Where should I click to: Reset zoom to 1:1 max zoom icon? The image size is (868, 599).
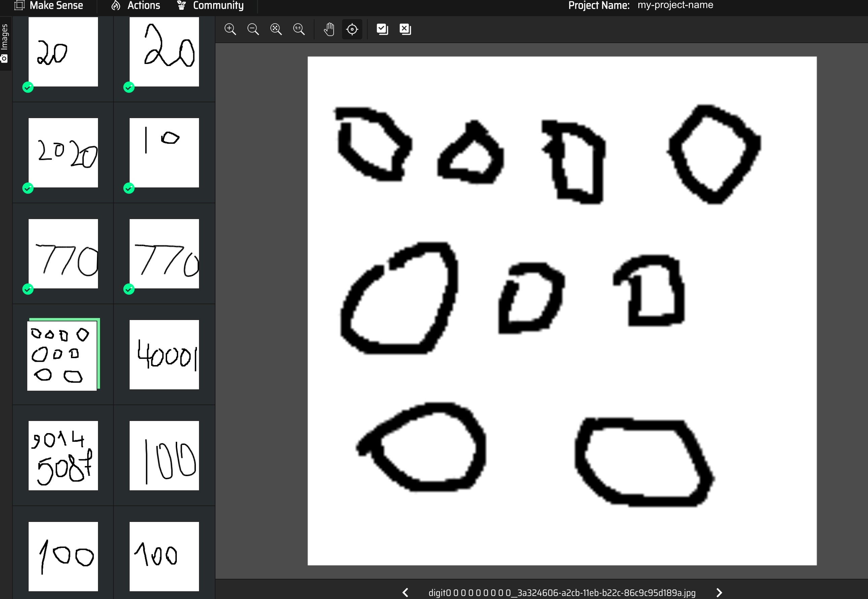(299, 29)
